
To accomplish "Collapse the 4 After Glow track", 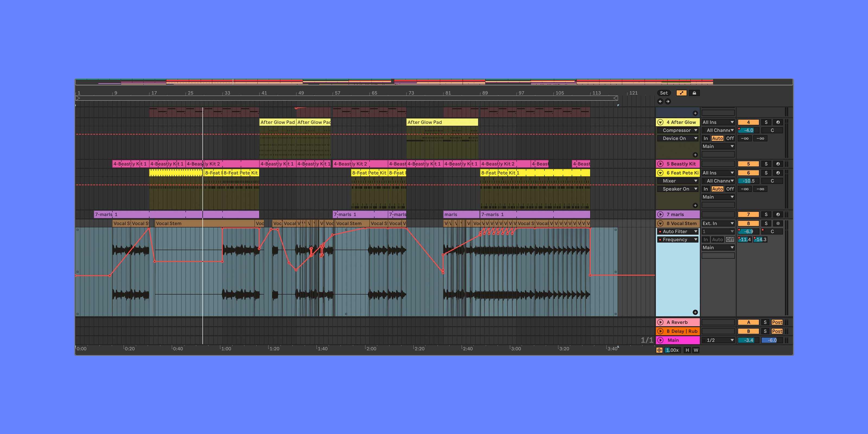I will 660,122.
